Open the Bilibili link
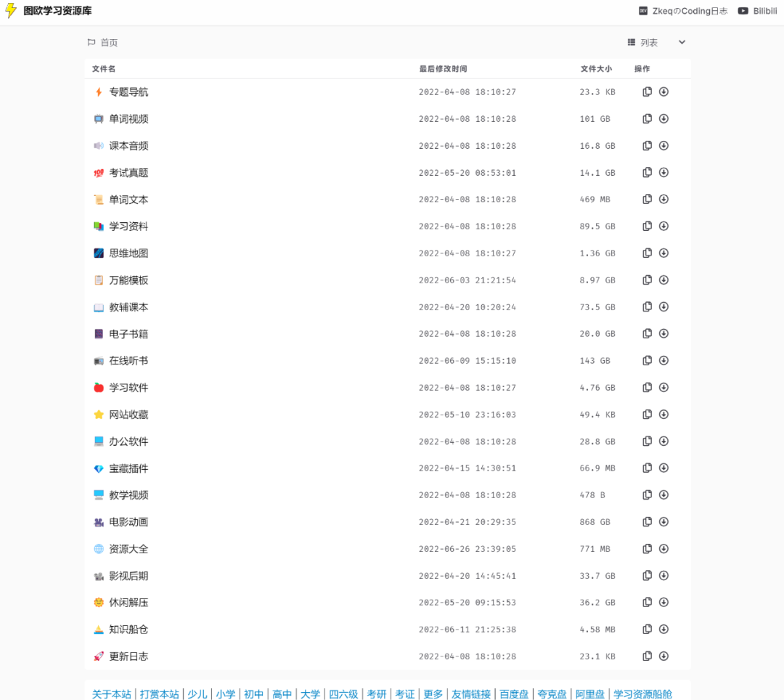The image size is (784, 700). (758, 11)
